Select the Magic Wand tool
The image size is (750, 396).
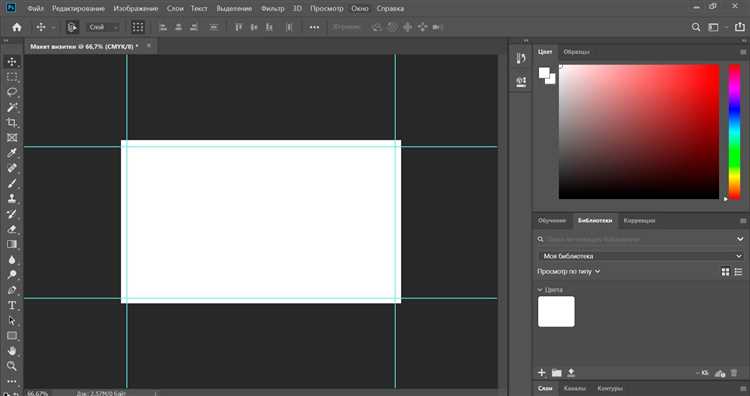click(x=12, y=107)
